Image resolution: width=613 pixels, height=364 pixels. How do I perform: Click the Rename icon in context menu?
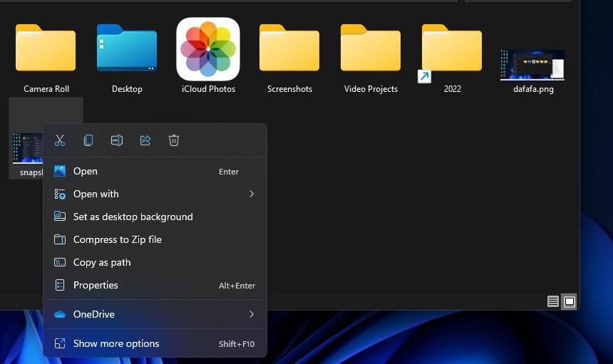pos(117,140)
